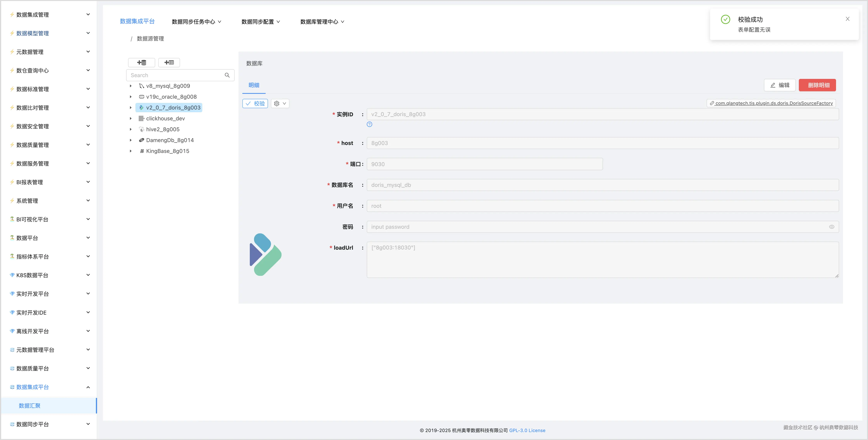Open the 数据同步任务中心 dropdown menu
The image size is (868, 440).
196,22
